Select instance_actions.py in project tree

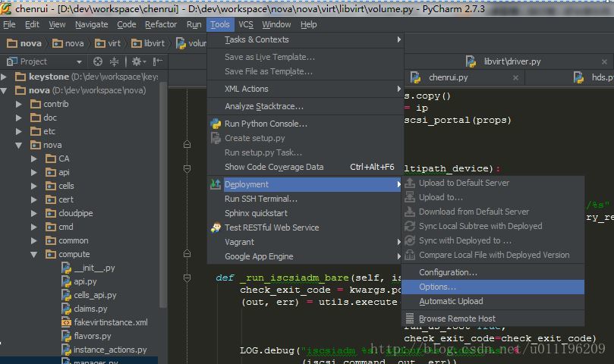coord(110,350)
